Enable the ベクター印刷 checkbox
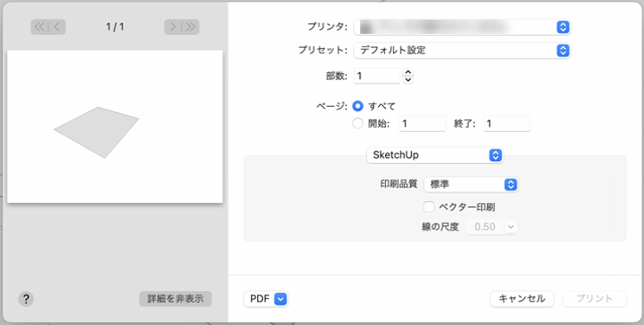The image size is (644, 325). [429, 207]
